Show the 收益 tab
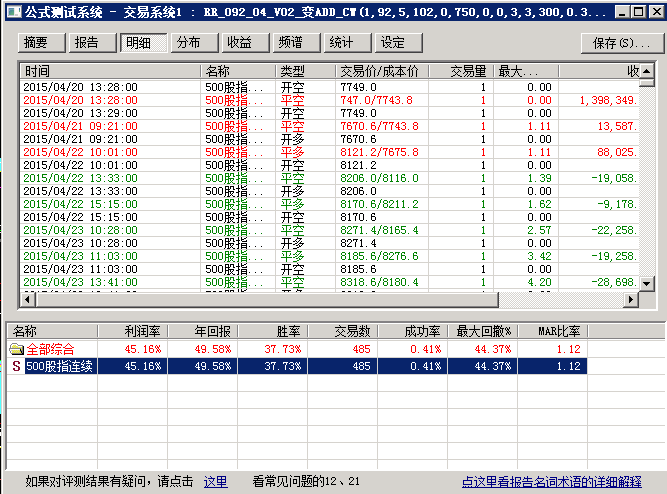Screen dimensions: 667x494 [x=240, y=43]
